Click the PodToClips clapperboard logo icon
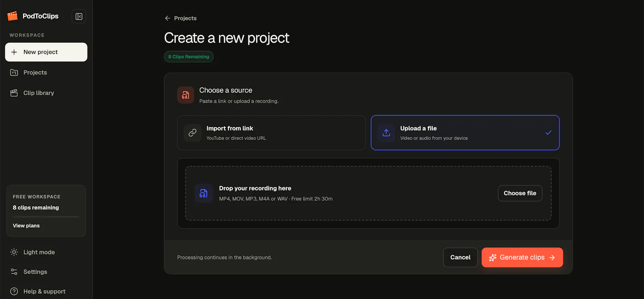Viewport: 644px width, 299px height. pos(12,16)
